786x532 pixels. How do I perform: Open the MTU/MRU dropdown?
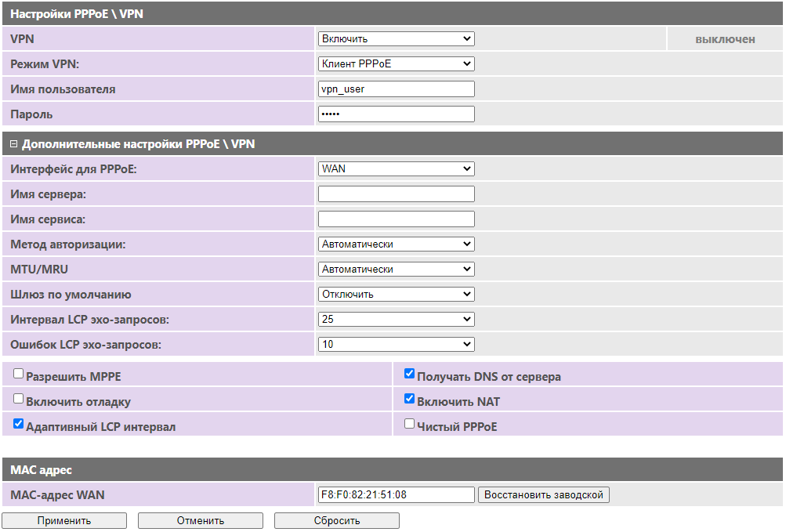(x=396, y=269)
